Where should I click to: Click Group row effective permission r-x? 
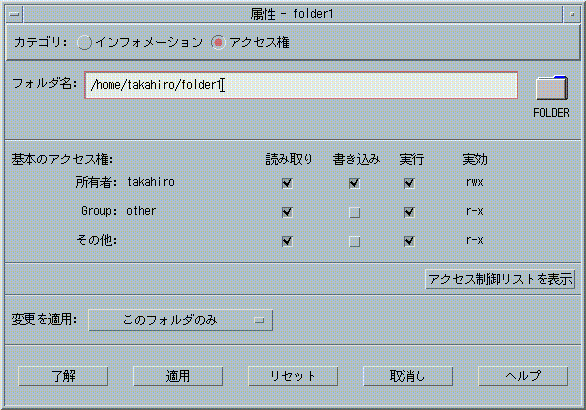475,211
